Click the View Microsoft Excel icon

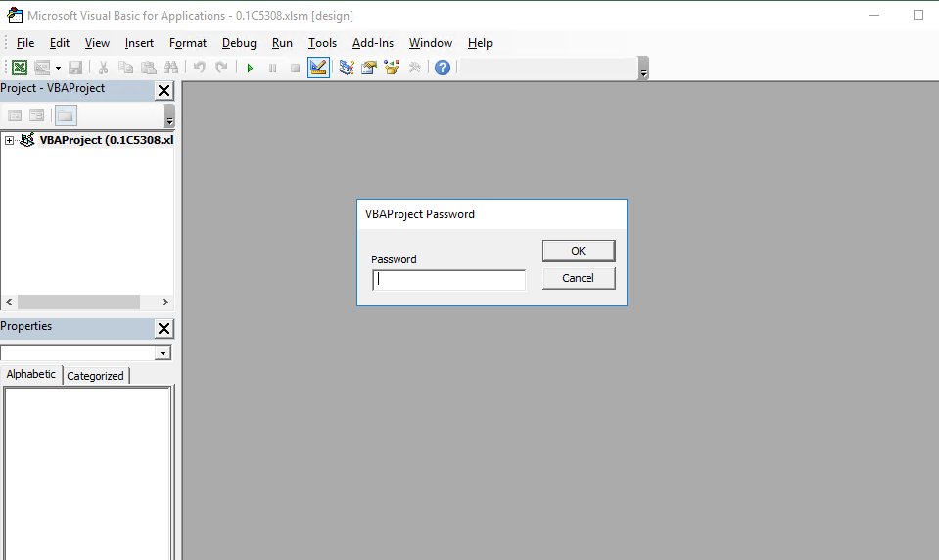click(x=20, y=68)
